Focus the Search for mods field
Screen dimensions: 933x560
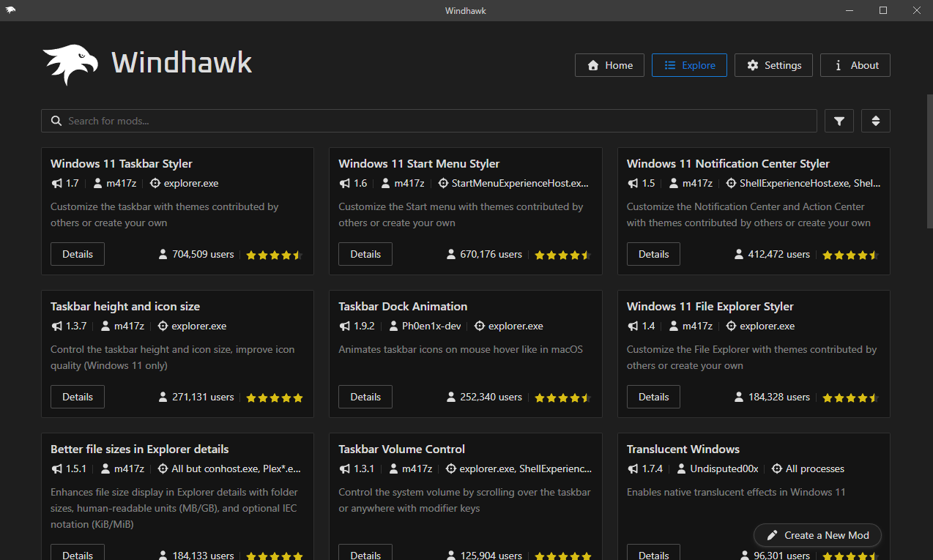(x=429, y=121)
